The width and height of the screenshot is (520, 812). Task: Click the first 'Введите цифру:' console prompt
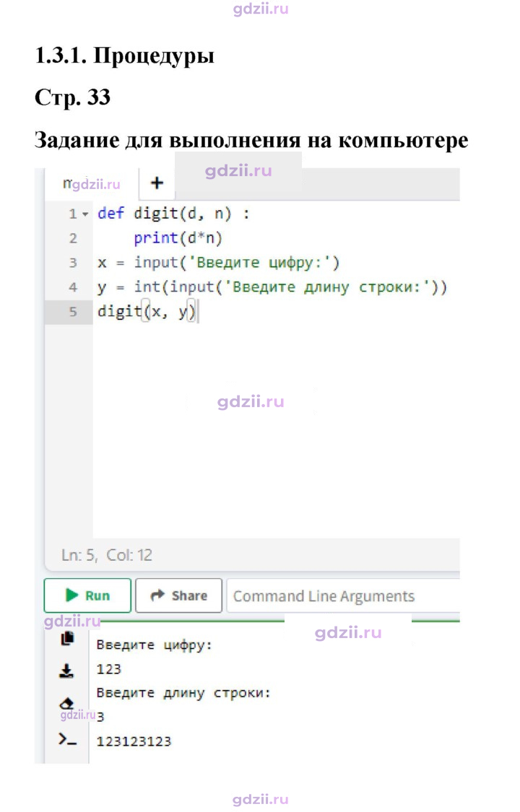coord(155,645)
